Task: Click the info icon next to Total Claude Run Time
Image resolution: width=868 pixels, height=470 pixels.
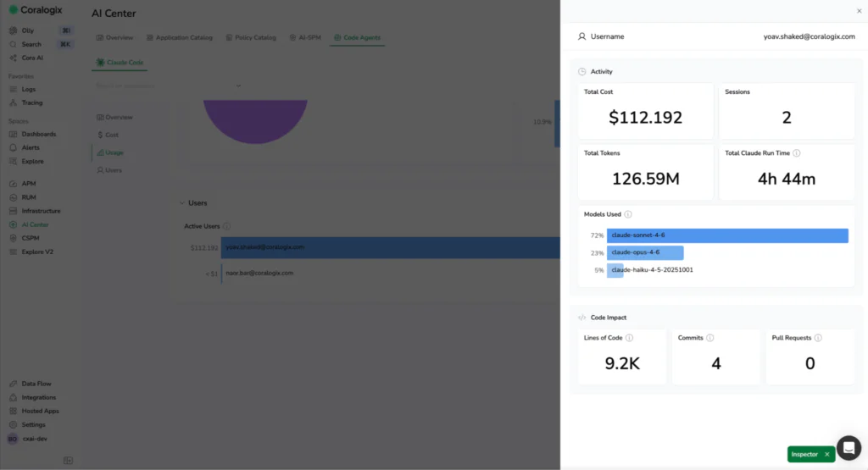Action: click(x=797, y=153)
